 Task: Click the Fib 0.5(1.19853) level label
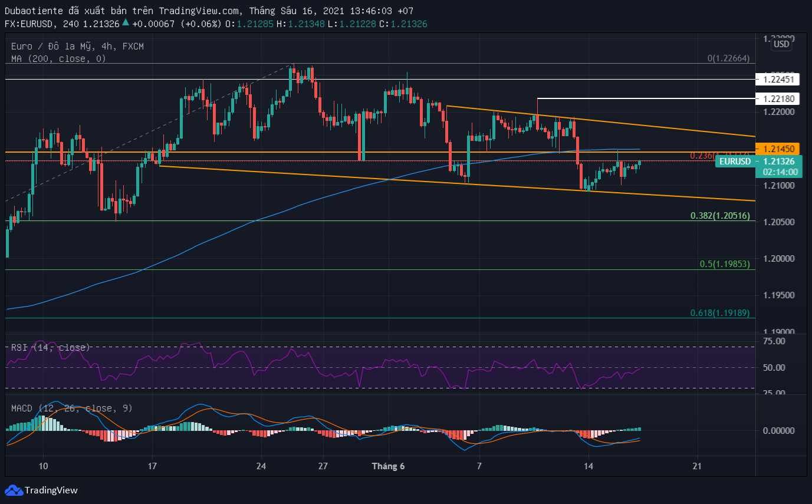pos(725,264)
